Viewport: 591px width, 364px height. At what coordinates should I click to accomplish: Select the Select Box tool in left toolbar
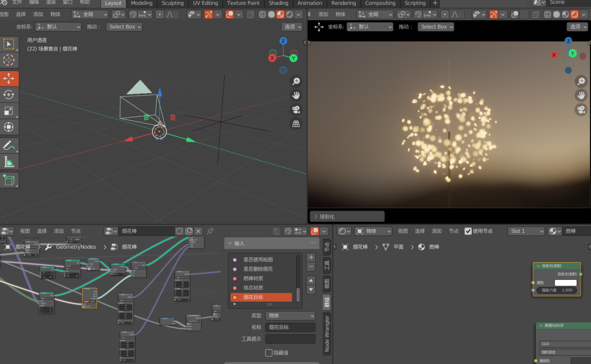[x=9, y=44]
